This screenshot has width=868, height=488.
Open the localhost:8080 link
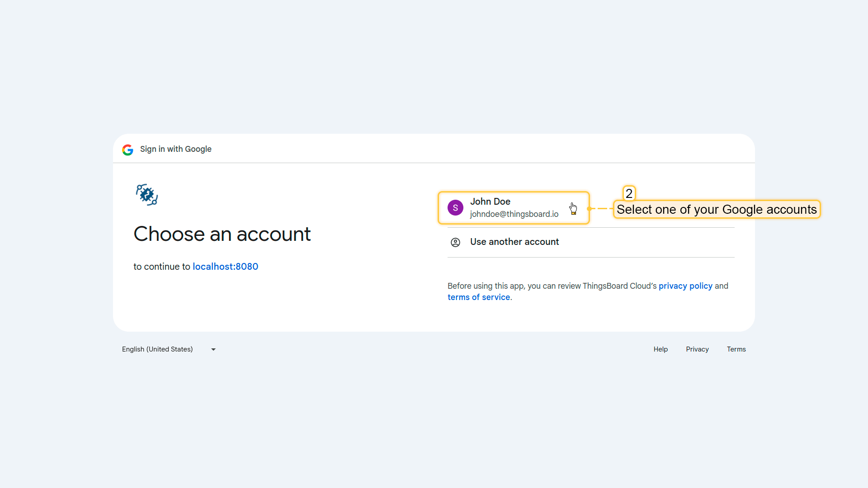click(x=225, y=267)
